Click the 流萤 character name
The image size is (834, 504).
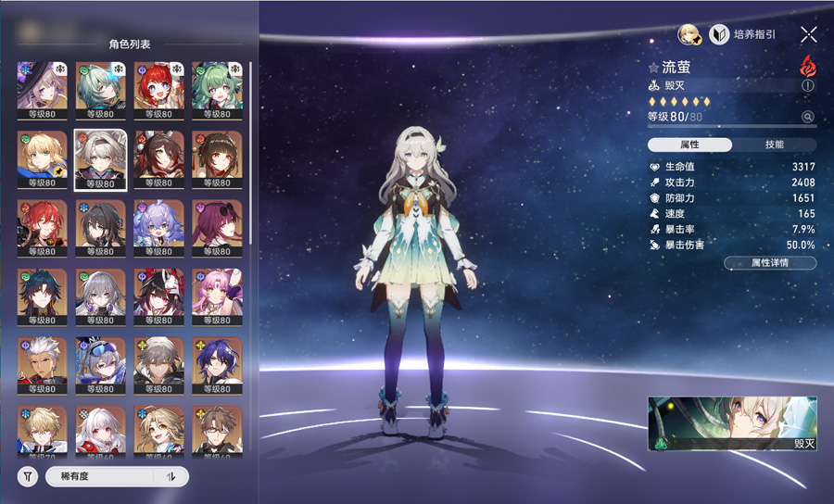pos(676,67)
